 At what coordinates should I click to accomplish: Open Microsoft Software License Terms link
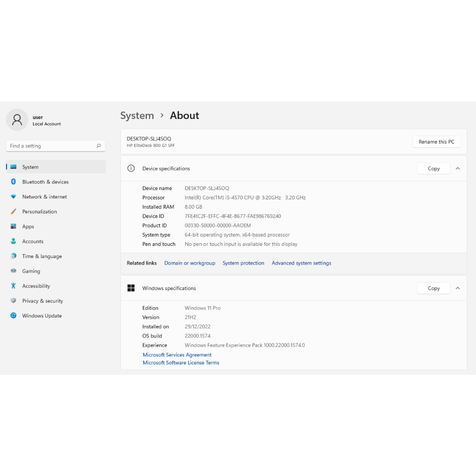pos(181,363)
